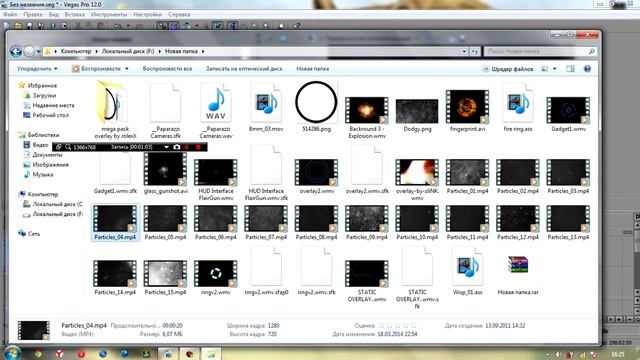Select glass_gunshot.avi video
Screen dimensions: 640x360
(165, 173)
